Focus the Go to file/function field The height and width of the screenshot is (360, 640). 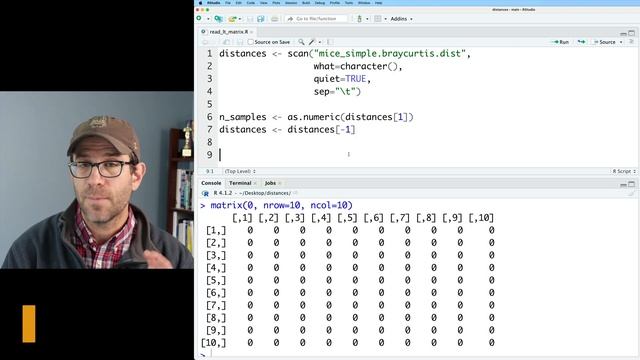(316, 19)
